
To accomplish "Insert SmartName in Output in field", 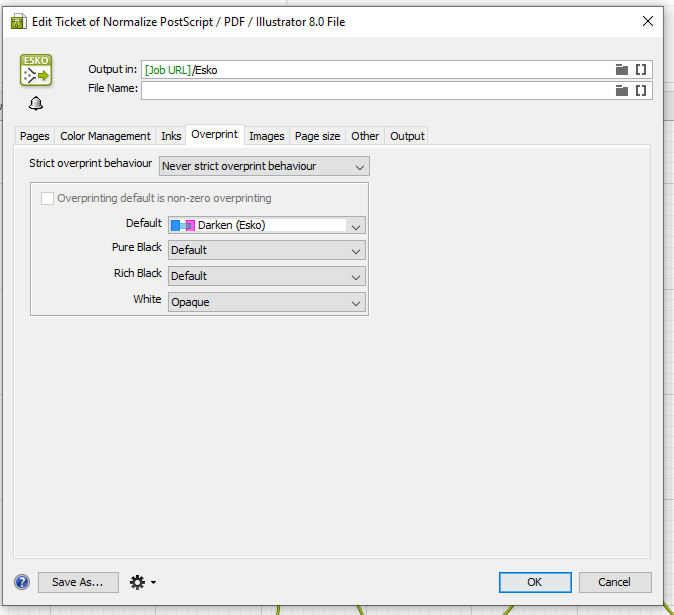I will point(641,70).
